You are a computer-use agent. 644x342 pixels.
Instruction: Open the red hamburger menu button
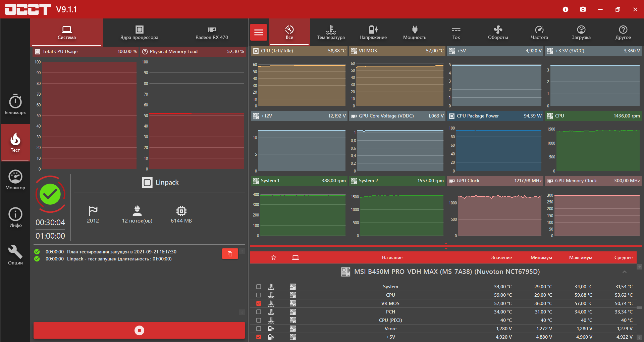point(259,32)
